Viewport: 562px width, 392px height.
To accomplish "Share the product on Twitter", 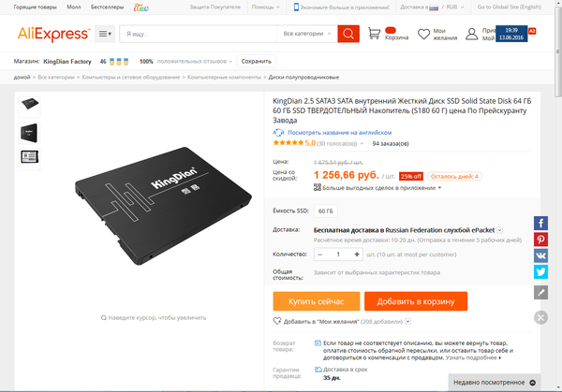I will 540,271.
